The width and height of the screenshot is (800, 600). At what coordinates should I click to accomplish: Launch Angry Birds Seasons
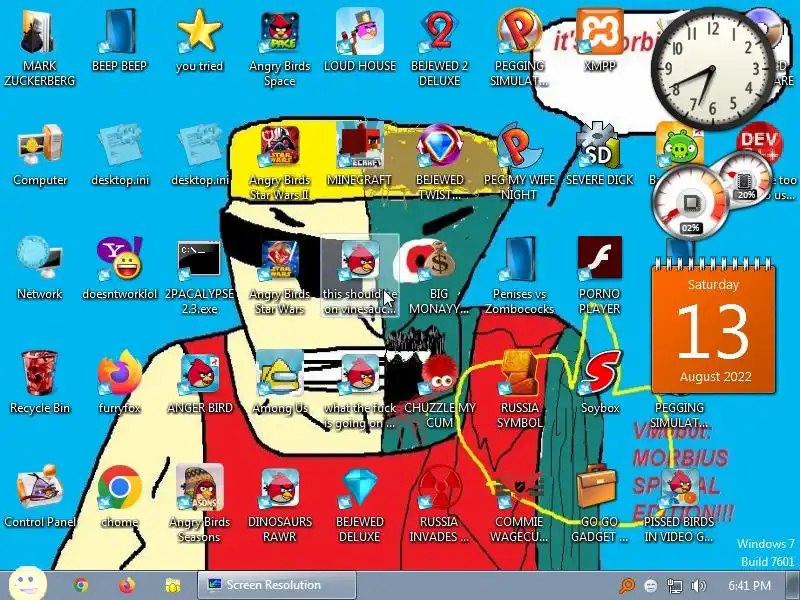point(199,504)
